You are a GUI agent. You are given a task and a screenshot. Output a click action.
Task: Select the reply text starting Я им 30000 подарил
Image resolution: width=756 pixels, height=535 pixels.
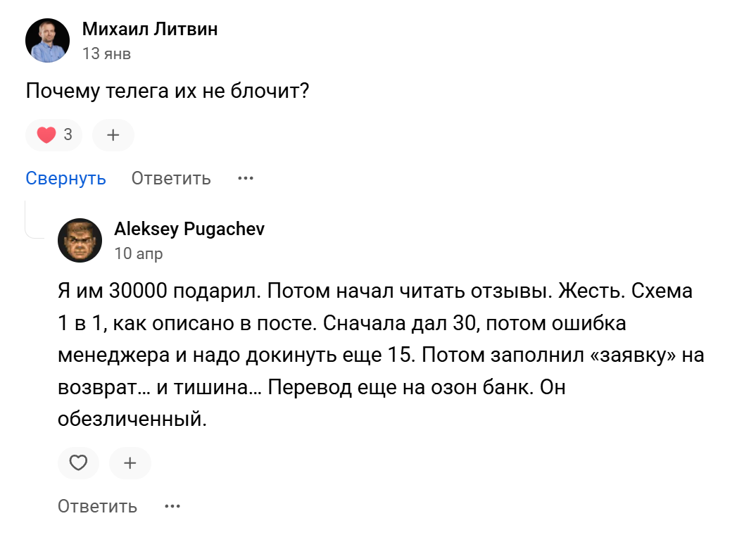(x=381, y=355)
